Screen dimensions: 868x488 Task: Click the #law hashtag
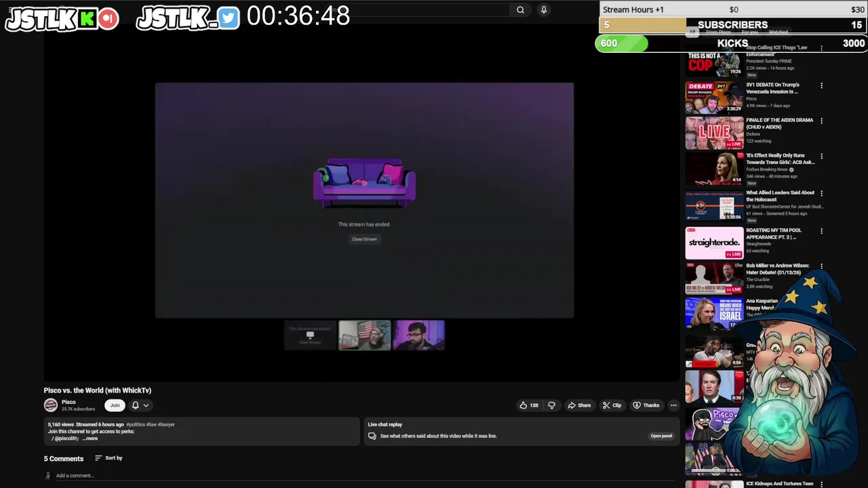[x=151, y=424]
